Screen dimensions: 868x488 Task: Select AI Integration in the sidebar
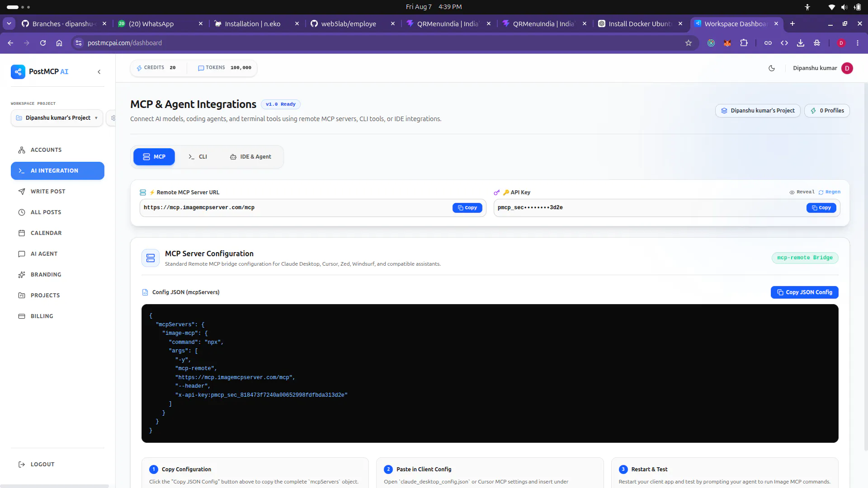[57, 171]
